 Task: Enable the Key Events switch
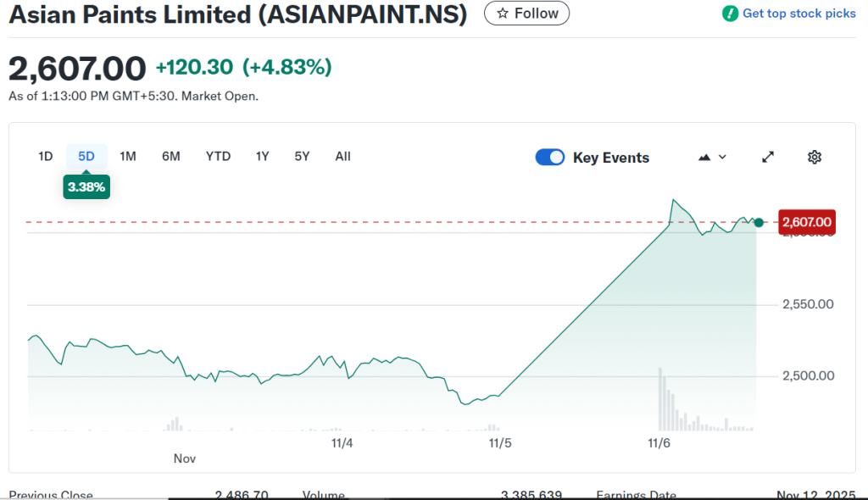click(x=550, y=157)
